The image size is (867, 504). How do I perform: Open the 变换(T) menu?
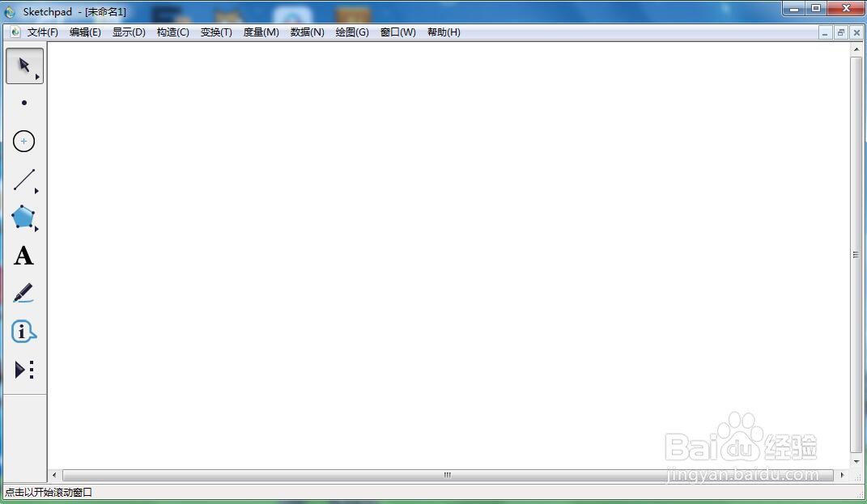(x=216, y=32)
